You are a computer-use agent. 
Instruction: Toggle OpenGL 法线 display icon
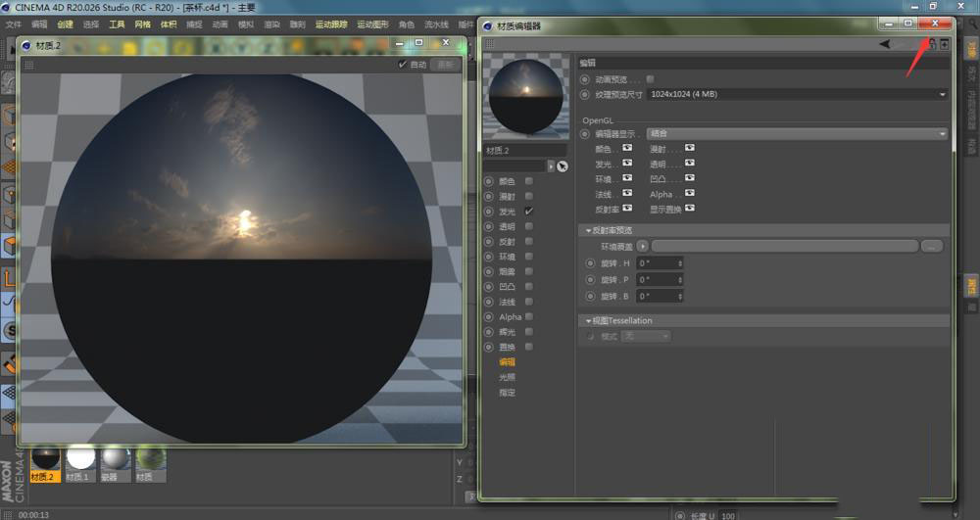click(627, 193)
